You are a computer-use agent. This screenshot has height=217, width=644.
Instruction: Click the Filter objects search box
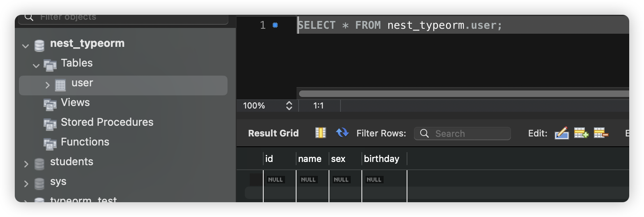(x=127, y=18)
